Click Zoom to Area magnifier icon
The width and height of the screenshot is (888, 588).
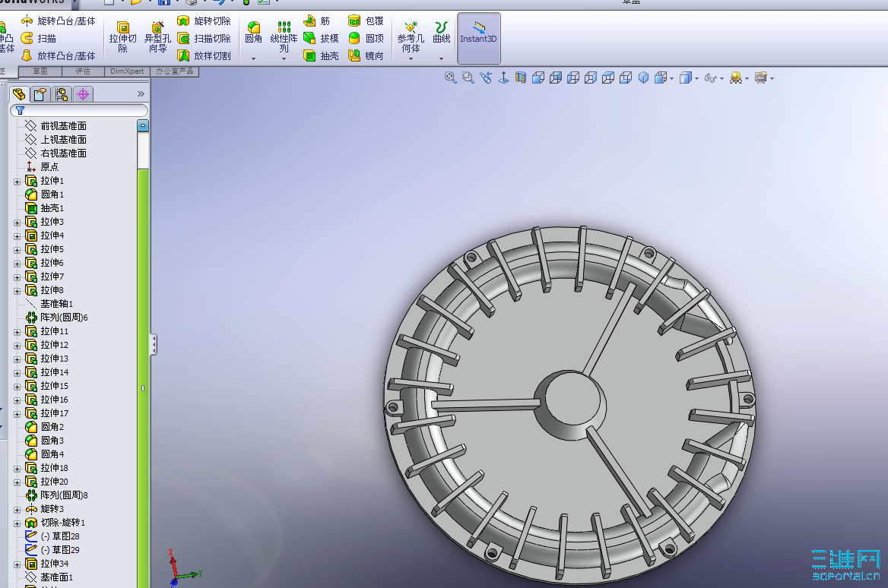point(468,77)
